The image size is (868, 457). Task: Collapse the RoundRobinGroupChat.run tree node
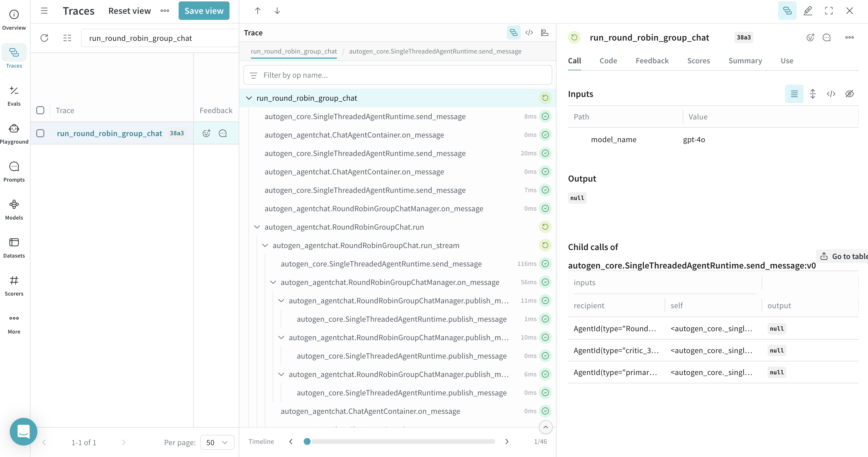257,227
